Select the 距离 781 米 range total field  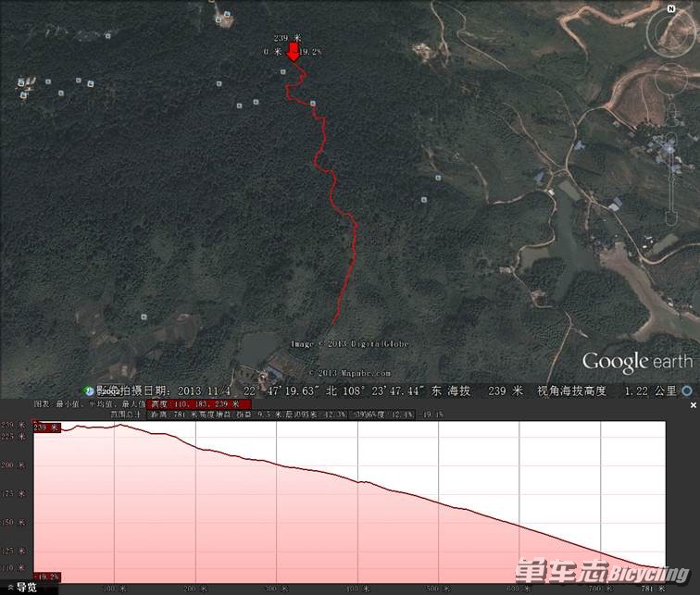click(168, 415)
